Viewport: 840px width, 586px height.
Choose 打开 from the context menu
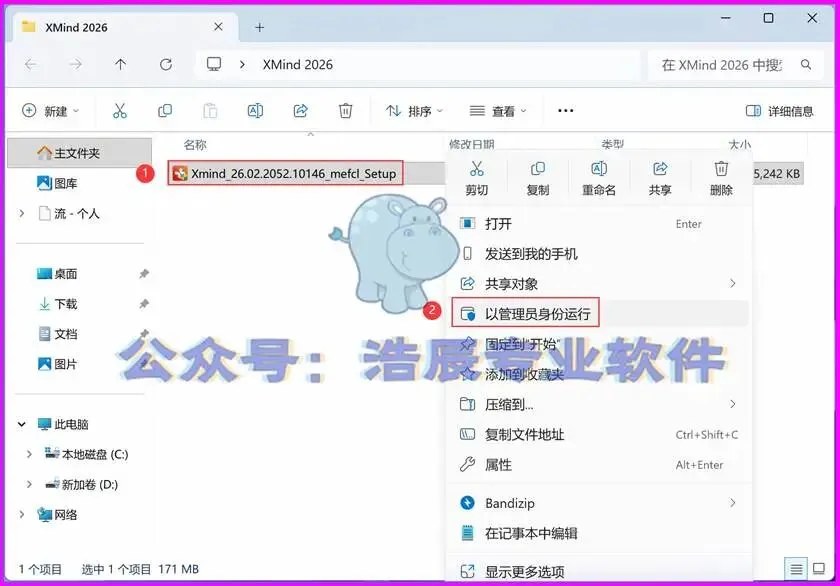(x=598, y=223)
